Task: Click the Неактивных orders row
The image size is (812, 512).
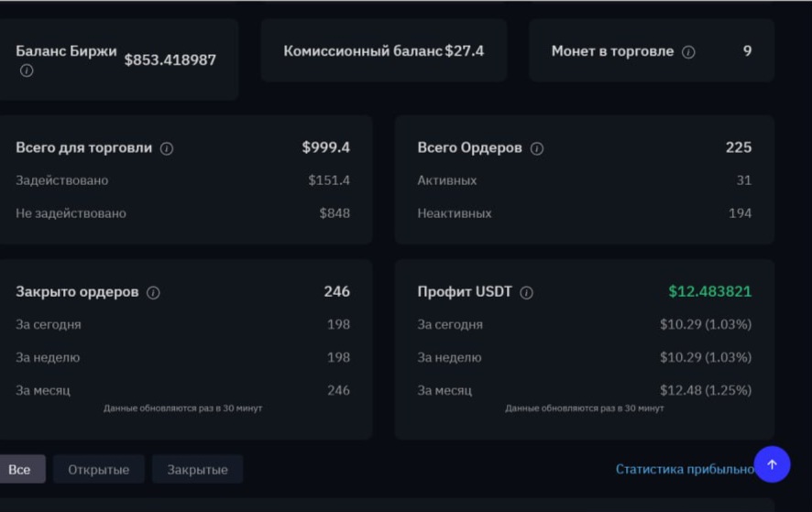Action: tap(584, 213)
